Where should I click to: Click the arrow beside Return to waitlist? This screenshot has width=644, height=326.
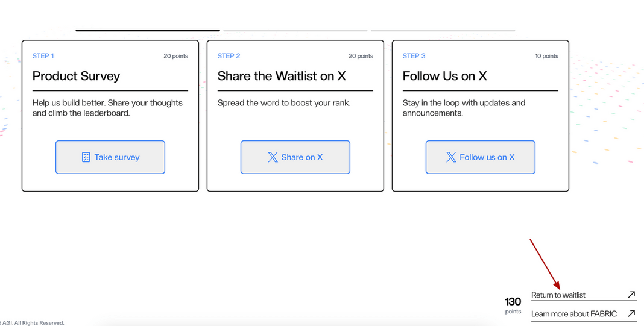tap(631, 295)
